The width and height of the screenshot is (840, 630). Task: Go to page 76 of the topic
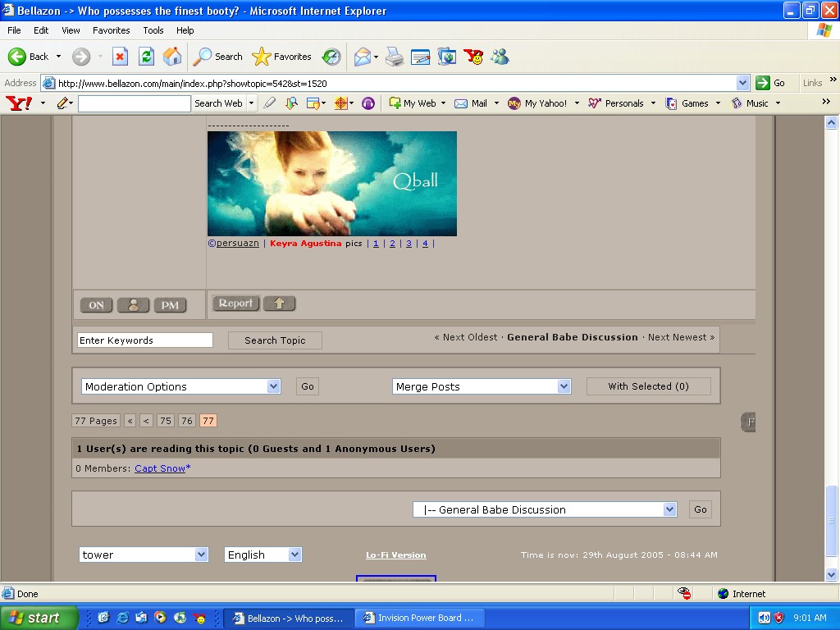[187, 421]
